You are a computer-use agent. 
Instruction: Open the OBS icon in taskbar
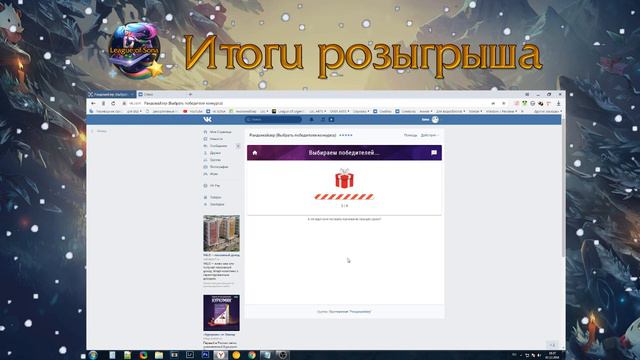tap(283, 355)
